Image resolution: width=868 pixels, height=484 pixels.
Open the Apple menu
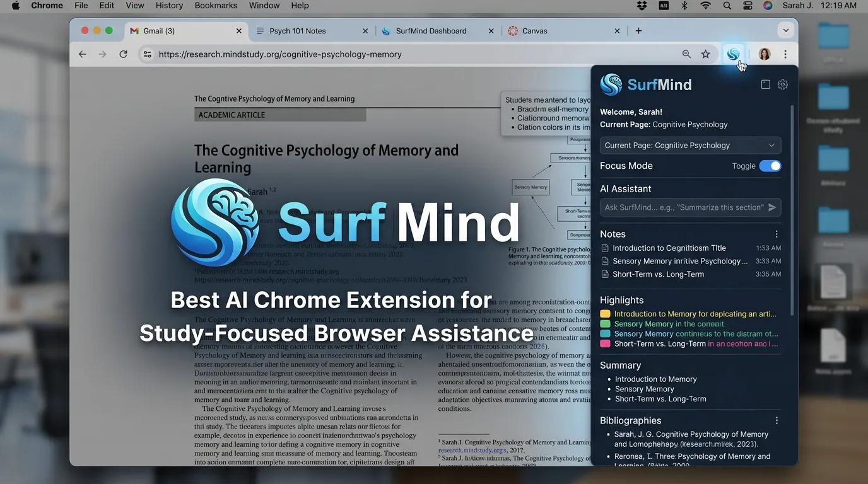16,6
